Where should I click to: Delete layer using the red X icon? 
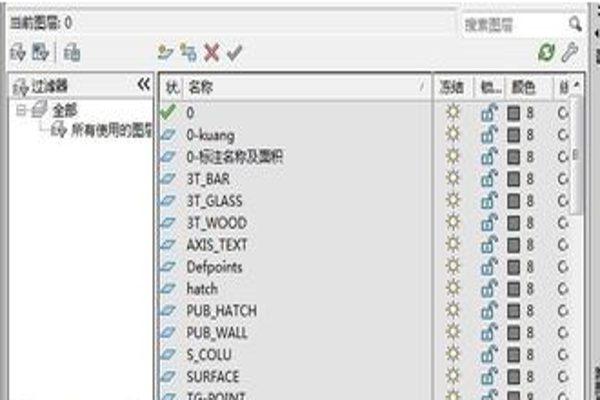tap(211, 52)
